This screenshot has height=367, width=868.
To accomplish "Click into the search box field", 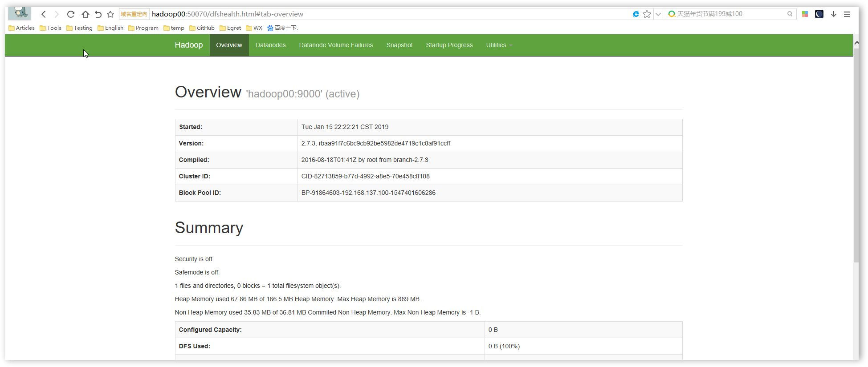I will 730,14.
